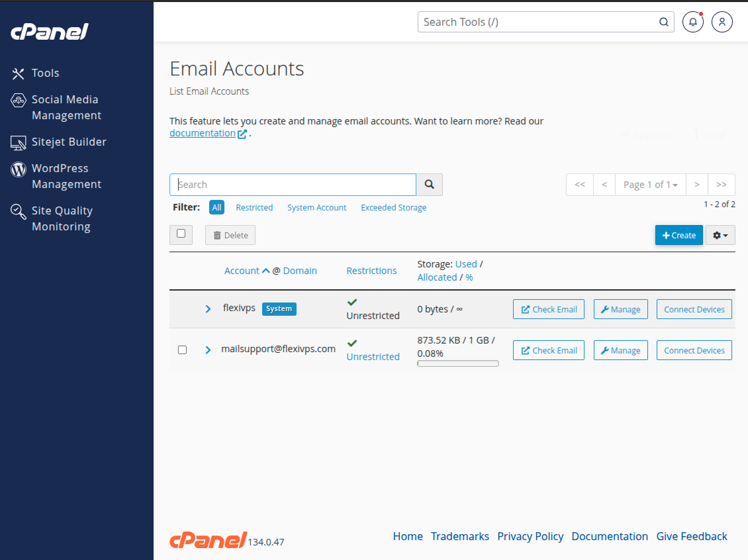The image size is (748, 560).
Task: Open the documentation link
Action: point(203,133)
